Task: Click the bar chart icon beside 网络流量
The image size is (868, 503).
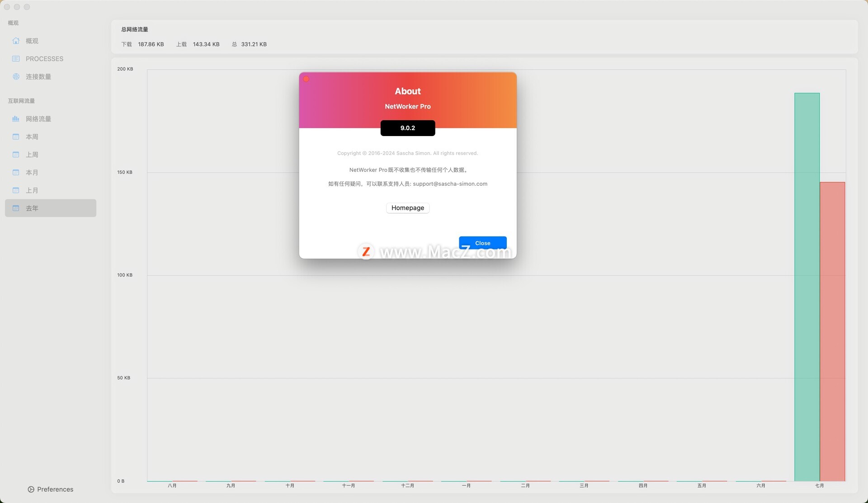Action: [x=16, y=119]
